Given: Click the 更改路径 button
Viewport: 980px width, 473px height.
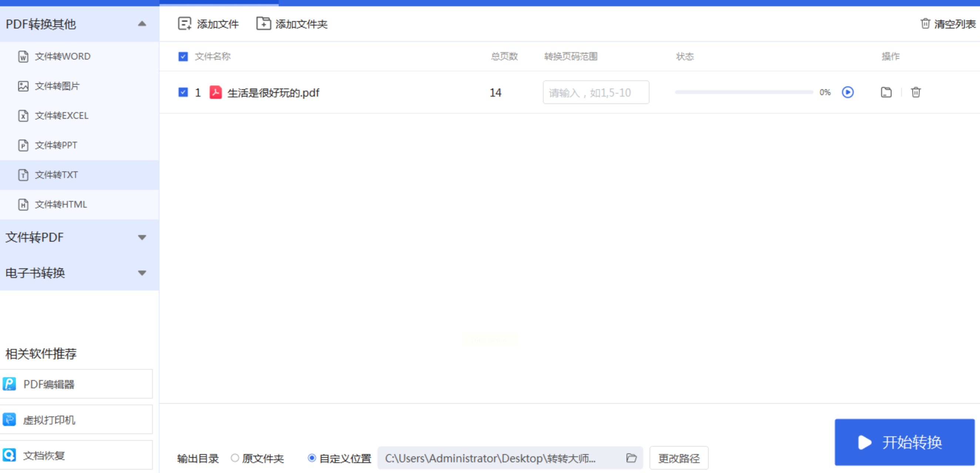Looking at the screenshot, I should click(679, 458).
